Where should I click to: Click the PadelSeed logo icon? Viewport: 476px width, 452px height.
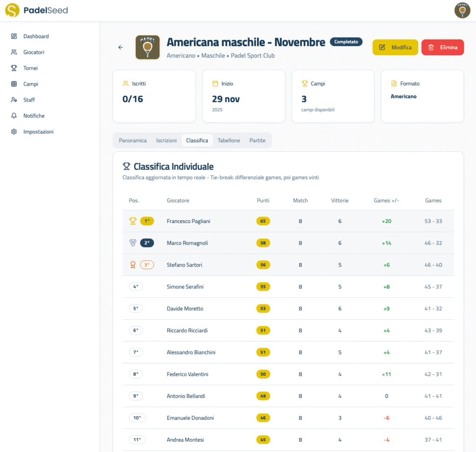tap(12, 10)
